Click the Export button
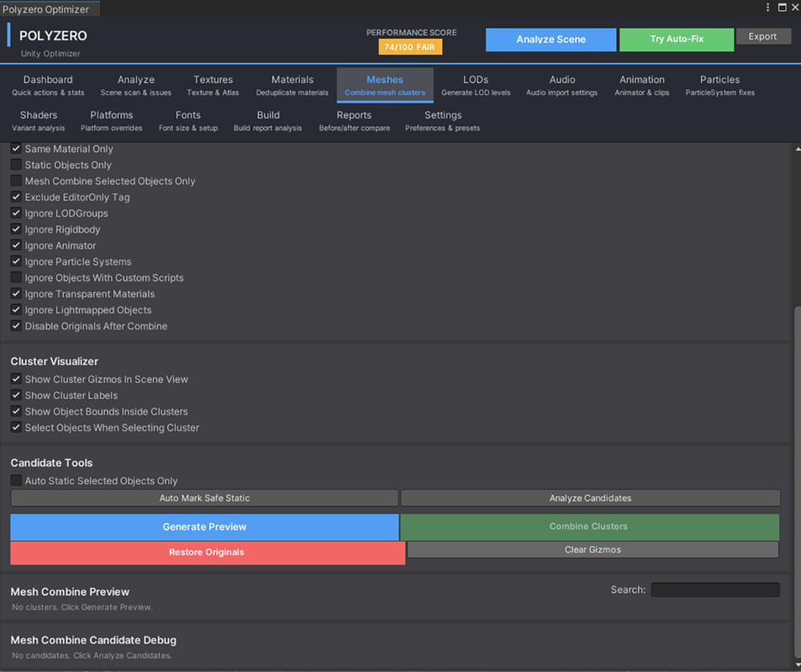Screen dimensions: 801x672 click(x=762, y=36)
